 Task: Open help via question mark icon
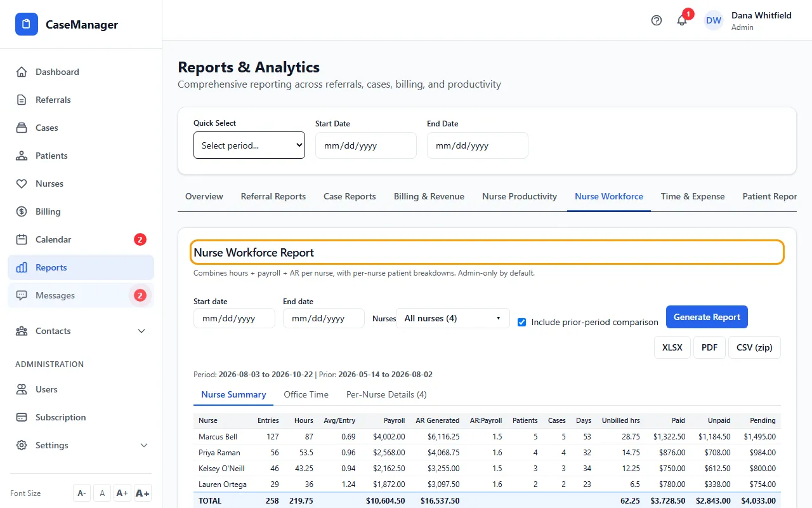[657, 20]
